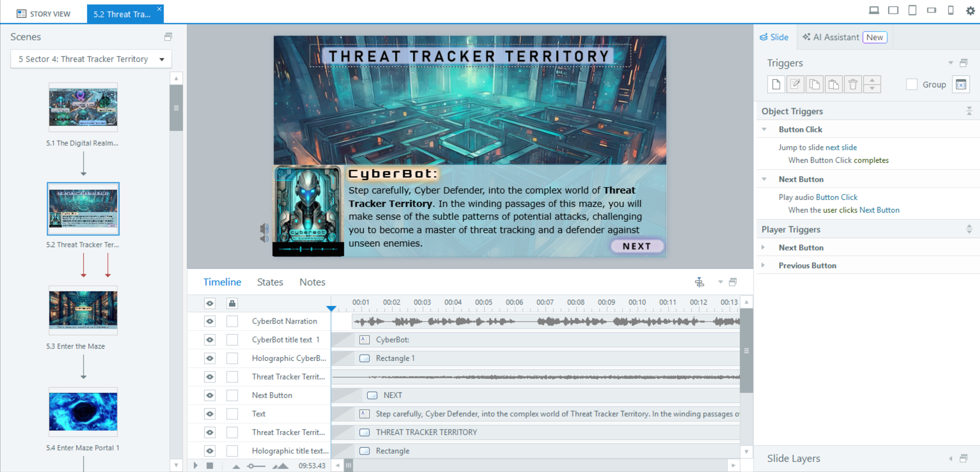Switch to the States tab
Screen dimensions: 980x472
tap(270, 282)
